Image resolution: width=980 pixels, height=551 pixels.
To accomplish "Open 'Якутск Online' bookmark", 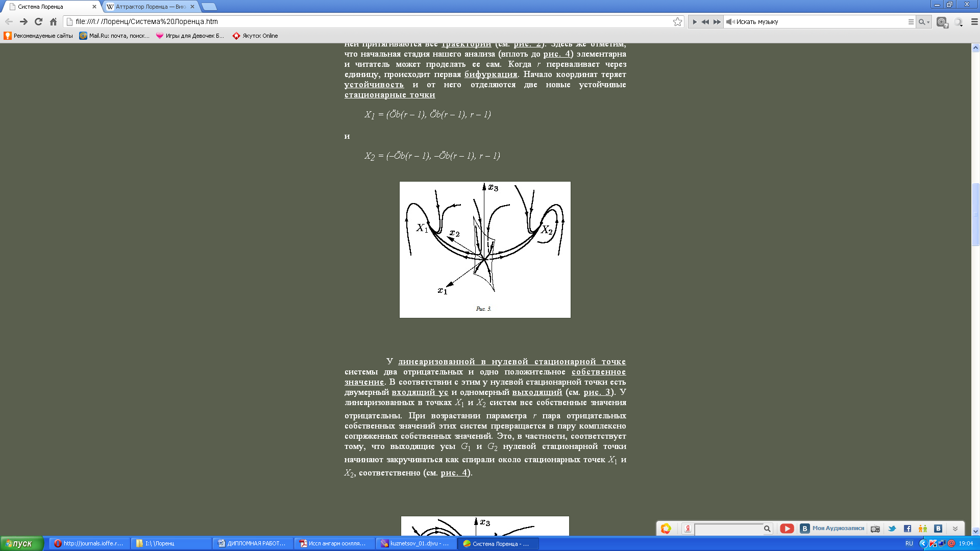I will point(255,36).
